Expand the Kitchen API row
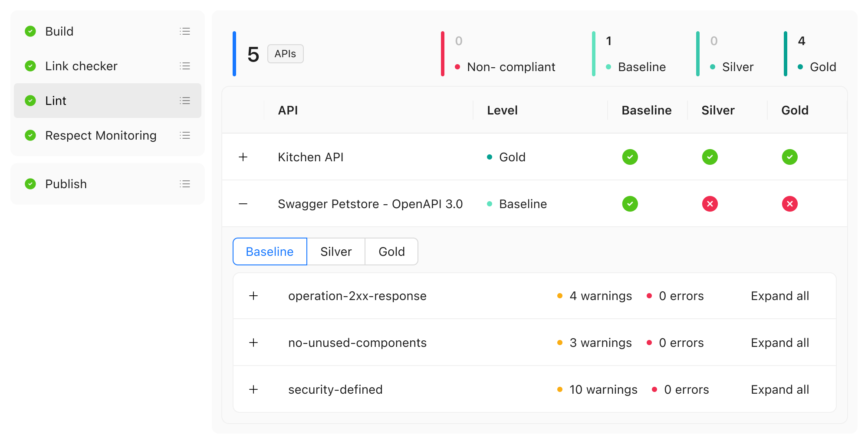Viewport: 868px width, 444px height. [243, 157]
